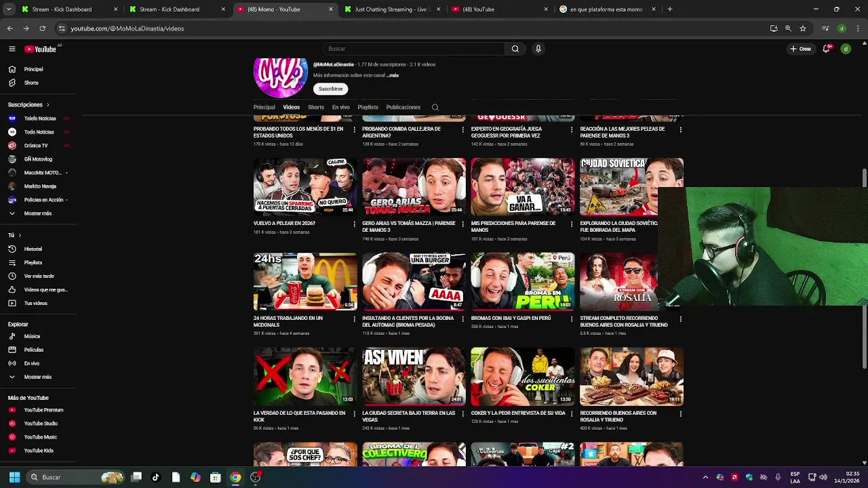Switch to Playlists channel tab
Image resolution: width=868 pixels, height=488 pixels.
368,107
